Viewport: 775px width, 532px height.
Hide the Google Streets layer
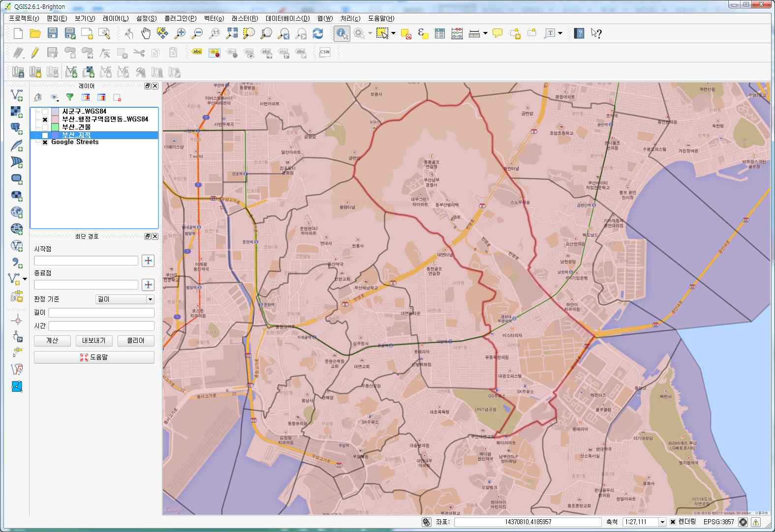[45, 142]
